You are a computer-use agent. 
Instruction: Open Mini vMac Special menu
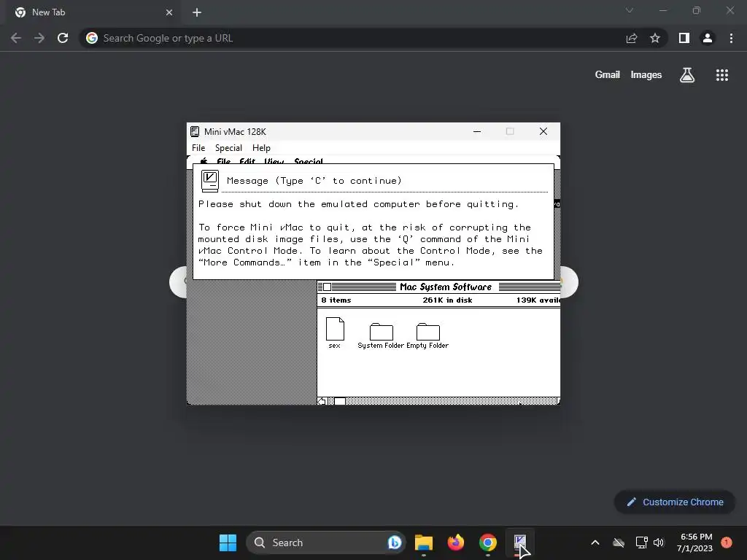(228, 148)
